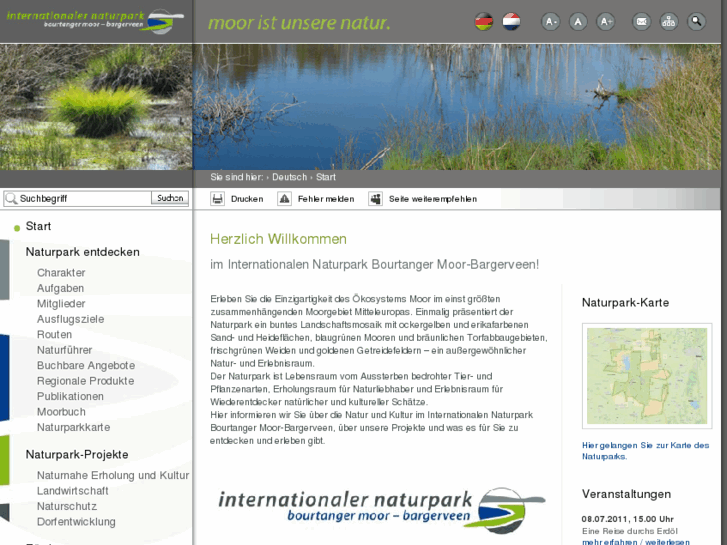Screen dimensions: 727x545
Task: Click the printer icon next to Drucken
Action: tap(217, 199)
